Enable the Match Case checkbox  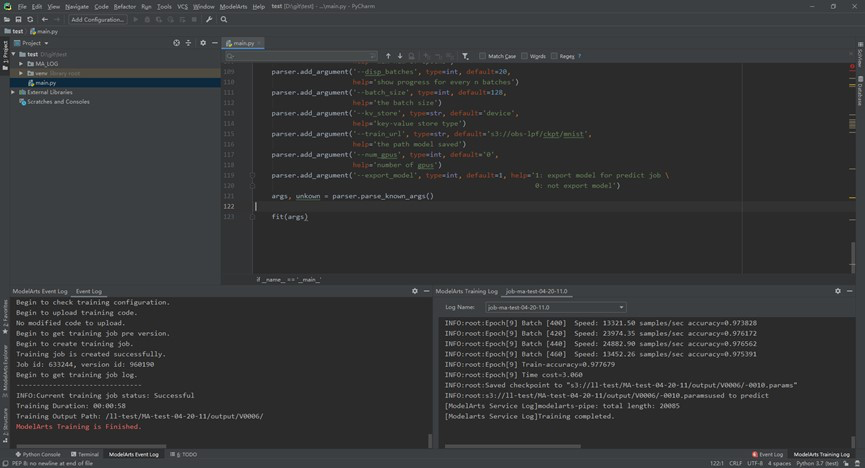(483, 56)
